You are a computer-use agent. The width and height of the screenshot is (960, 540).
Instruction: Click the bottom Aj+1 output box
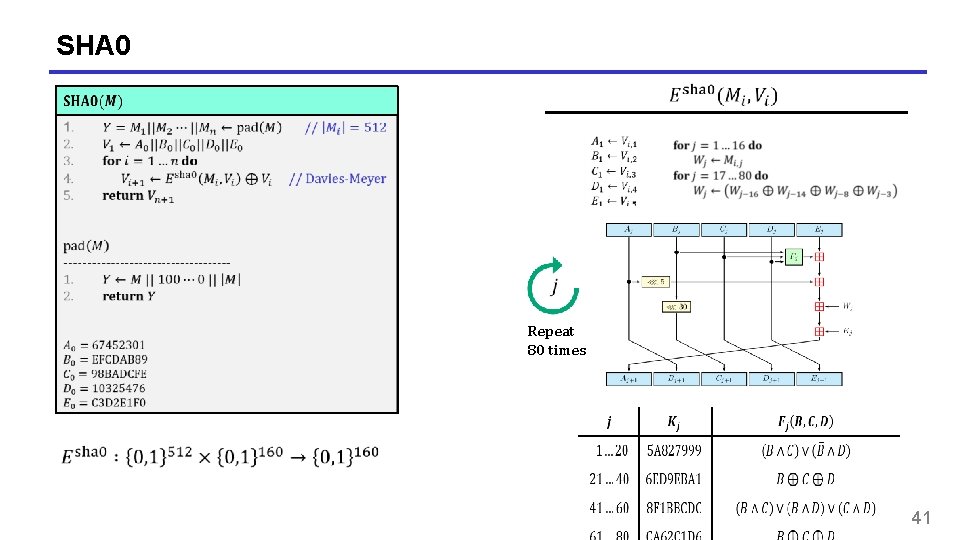coord(629,379)
